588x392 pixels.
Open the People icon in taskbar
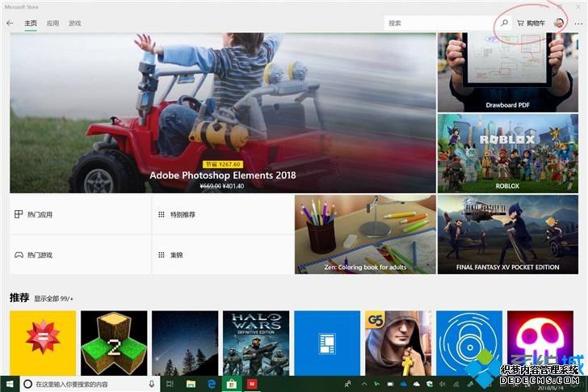(348, 384)
